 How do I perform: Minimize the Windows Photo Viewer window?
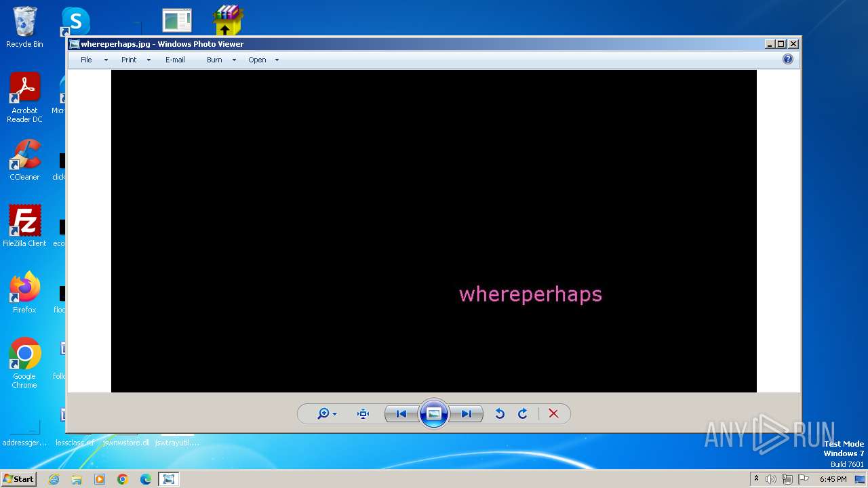click(x=770, y=44)
